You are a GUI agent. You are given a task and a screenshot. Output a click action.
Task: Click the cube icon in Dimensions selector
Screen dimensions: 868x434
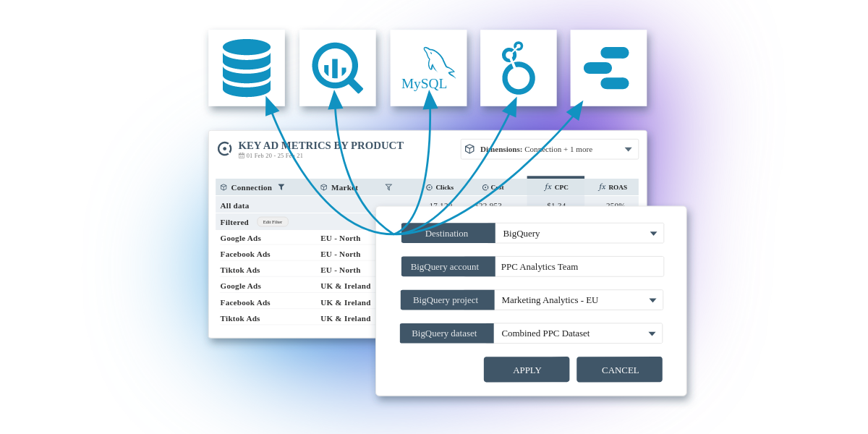pyautogui.click(x=469, y=149)
